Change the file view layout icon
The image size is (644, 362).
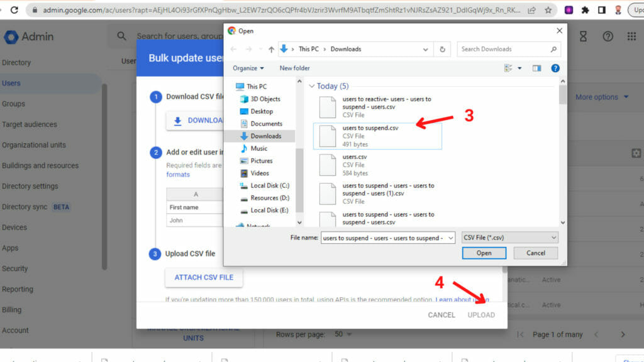pos(507,68)
